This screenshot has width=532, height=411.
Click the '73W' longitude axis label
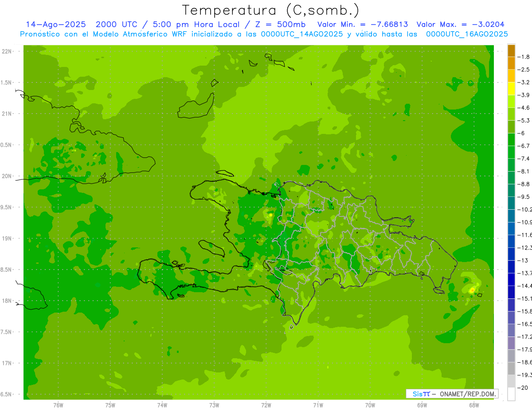click(x=214, y=405)
